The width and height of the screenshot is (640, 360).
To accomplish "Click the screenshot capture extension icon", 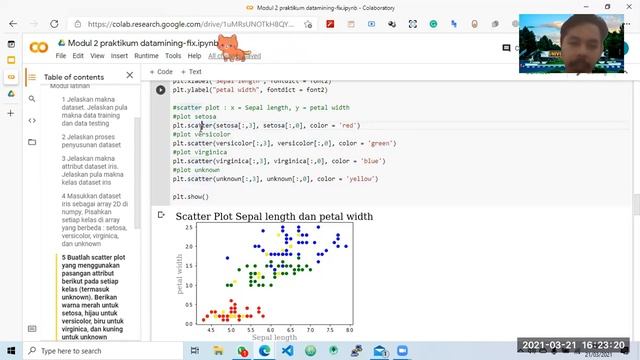I will (x=413, y=24).
